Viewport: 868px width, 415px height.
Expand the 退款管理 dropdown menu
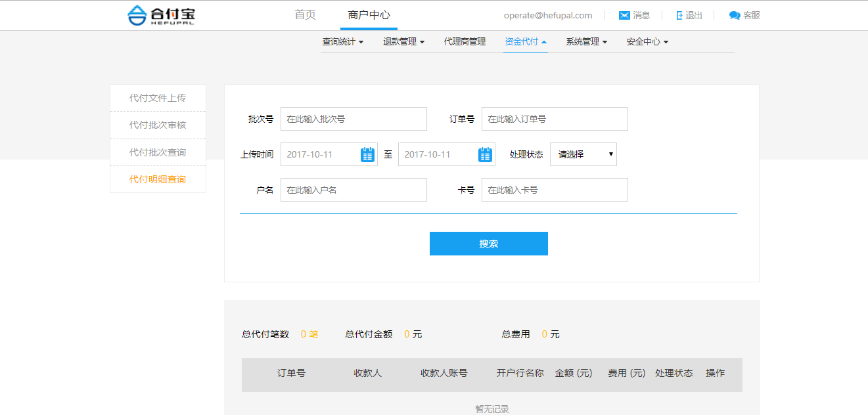pyautogui.click(x=403, y=41)
